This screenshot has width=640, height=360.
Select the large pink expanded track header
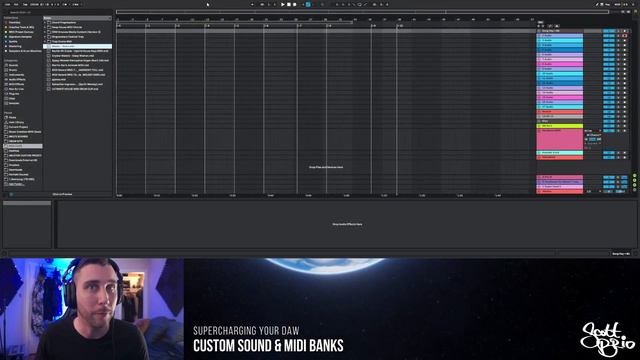tap(560, 140)
